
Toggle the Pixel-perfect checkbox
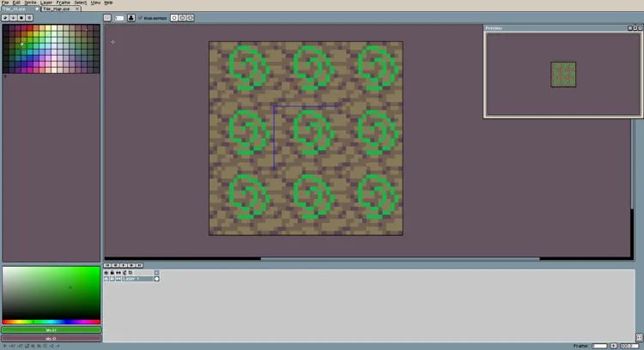152,18
